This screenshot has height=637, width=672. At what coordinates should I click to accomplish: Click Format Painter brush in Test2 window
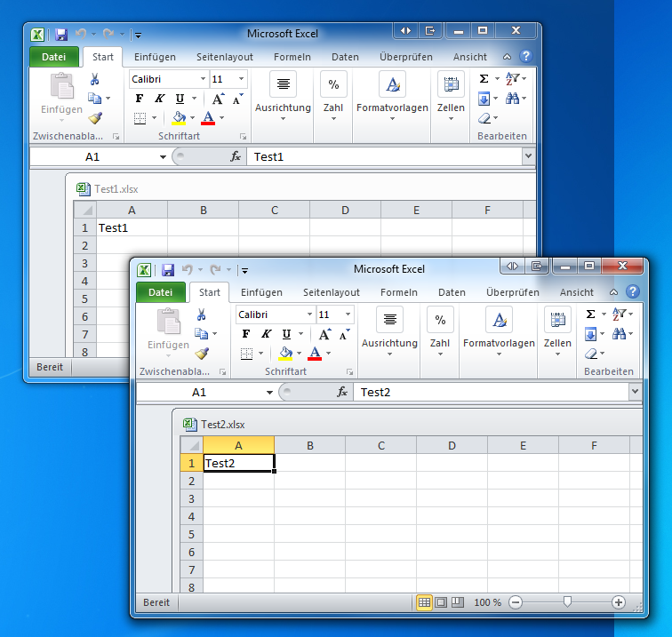point(202,354)
